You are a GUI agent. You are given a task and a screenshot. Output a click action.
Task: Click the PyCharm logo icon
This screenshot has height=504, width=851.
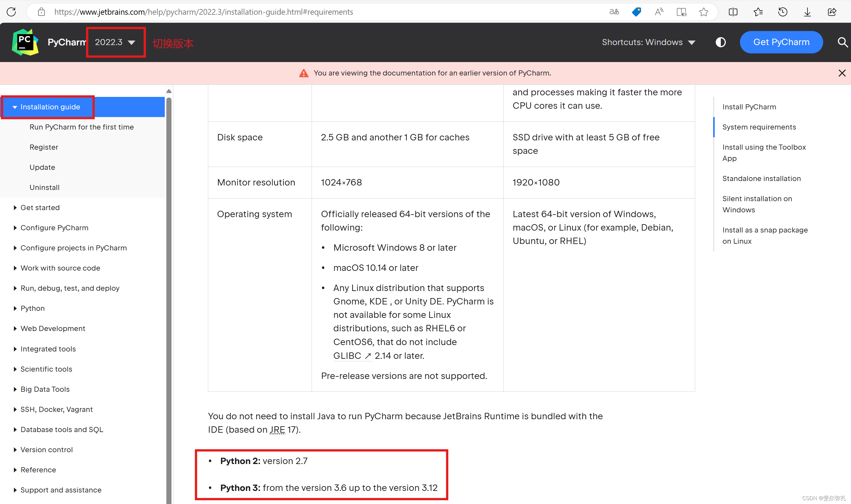tap(25, 42)
